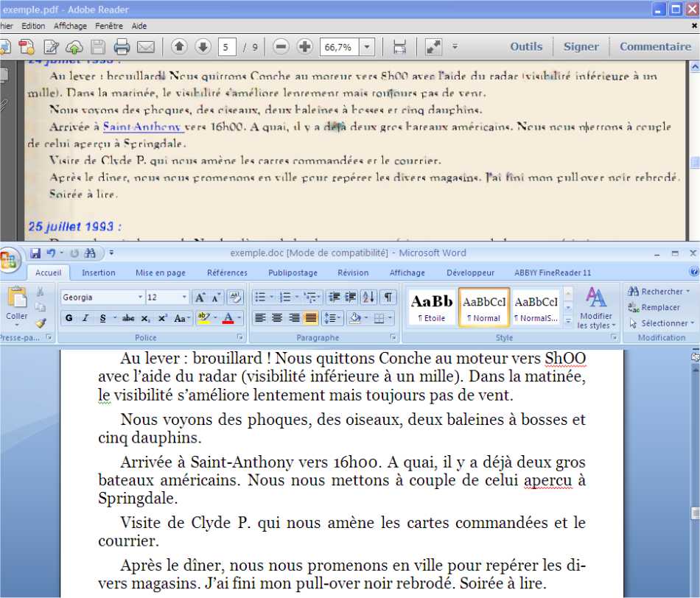
Task: Decrease indent in Paragraphe group
Action: pyautogui.click(x=335, y=298)
